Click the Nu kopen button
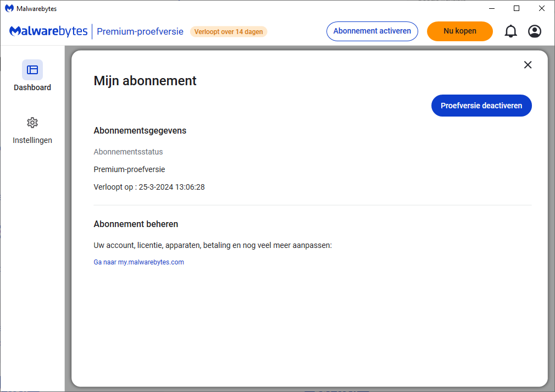 460,31
